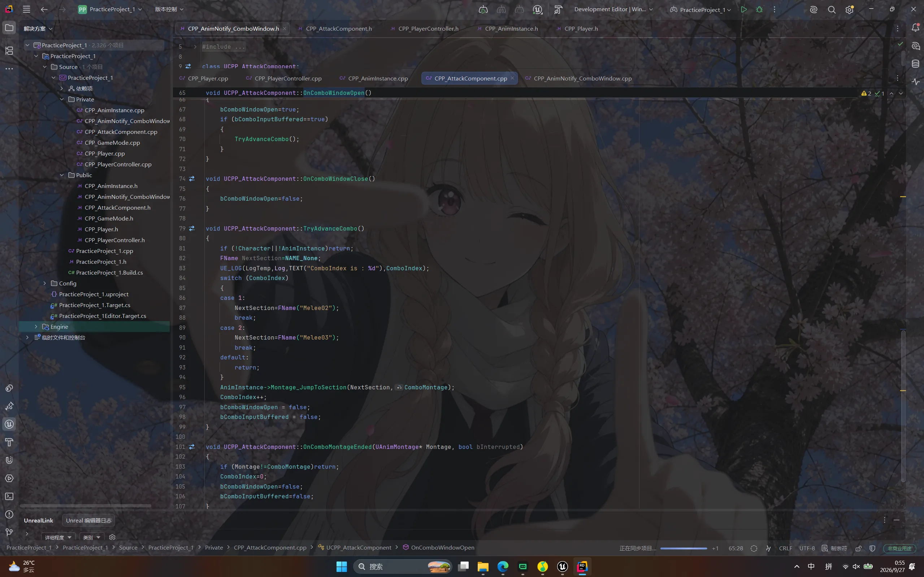Open the Terminal tool window

[9, 496]
